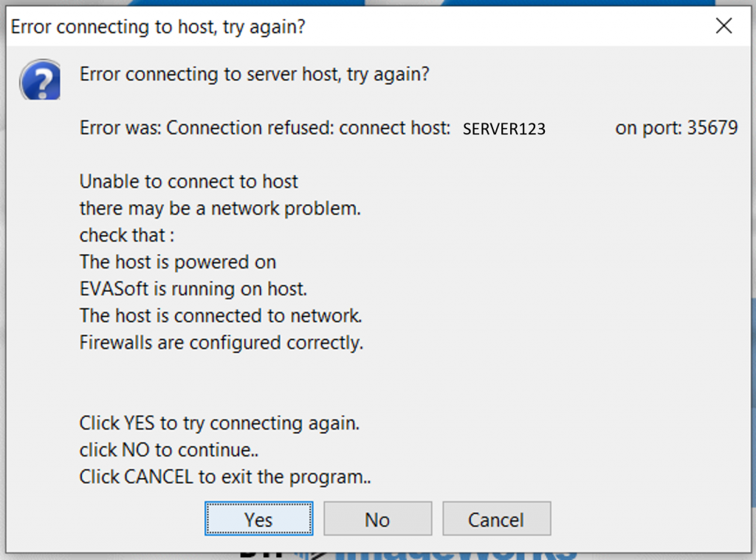The image size is (756, 560).
Task: Click No to continue without connecting
Action: click(377, 518)
